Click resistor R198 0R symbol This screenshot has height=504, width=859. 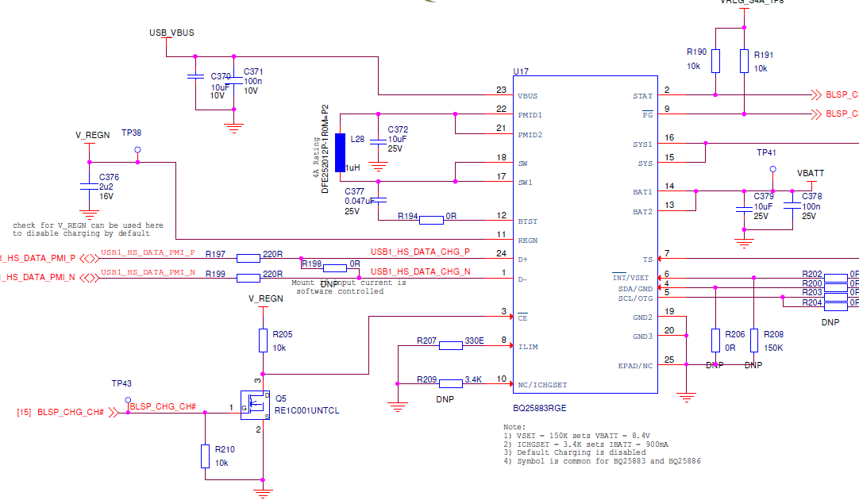click(335, 268)
